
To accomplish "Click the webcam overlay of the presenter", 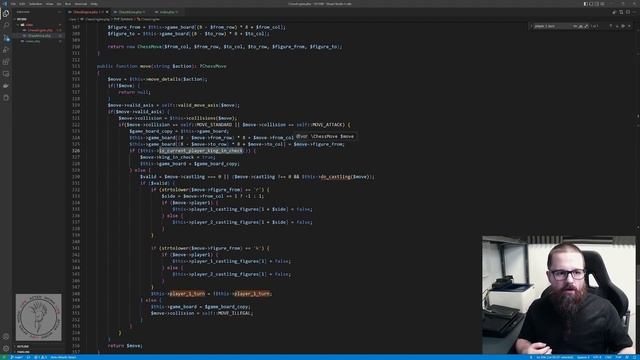I will 558,294.
